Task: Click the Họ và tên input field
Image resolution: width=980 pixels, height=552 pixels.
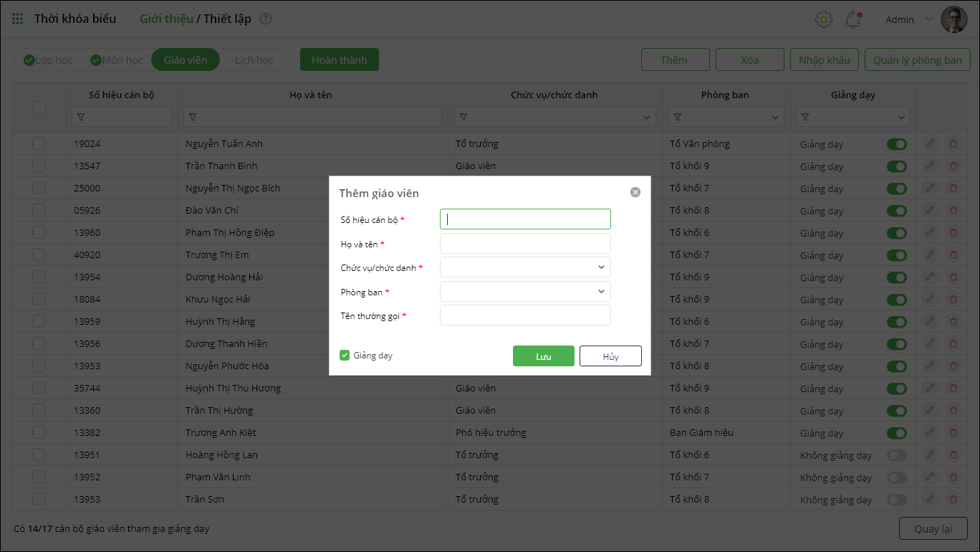Action: [x=525, y=244]
